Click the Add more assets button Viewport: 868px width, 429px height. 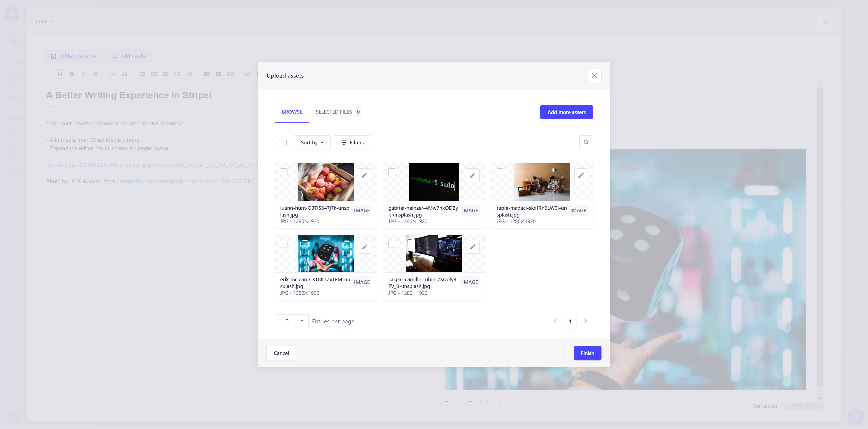[566, 112]
